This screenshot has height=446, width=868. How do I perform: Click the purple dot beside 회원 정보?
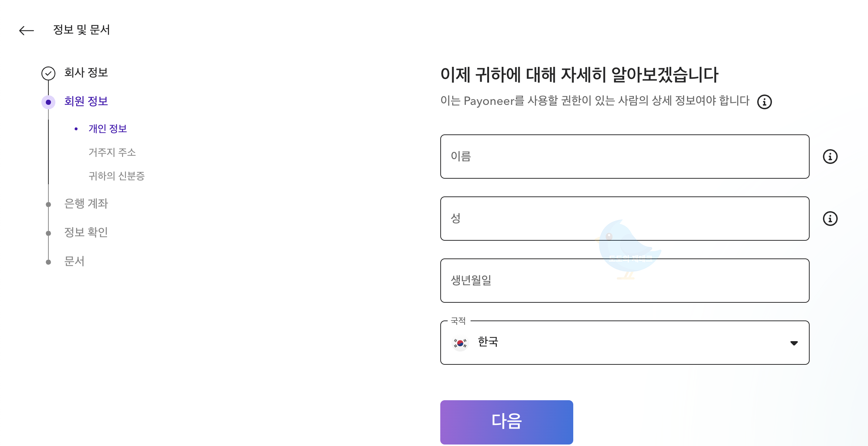pos(48,102)
